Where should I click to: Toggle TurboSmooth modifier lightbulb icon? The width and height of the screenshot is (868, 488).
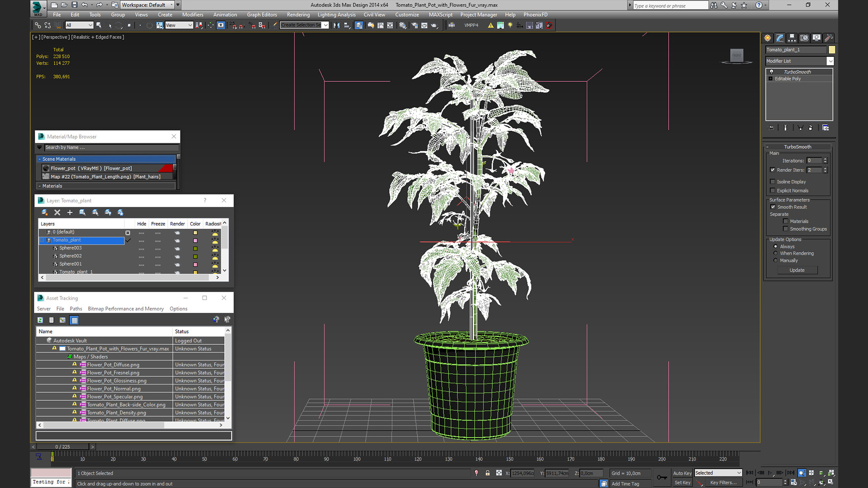[x=772, y=72]
